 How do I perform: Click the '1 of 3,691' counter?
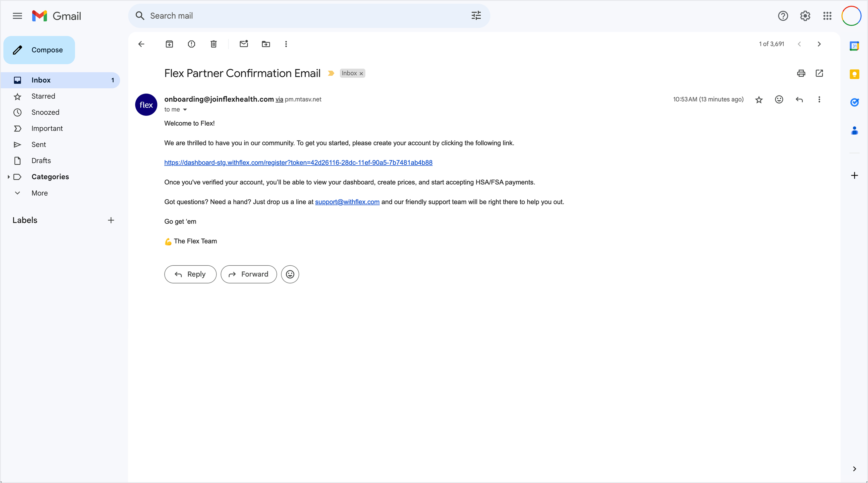771,44
